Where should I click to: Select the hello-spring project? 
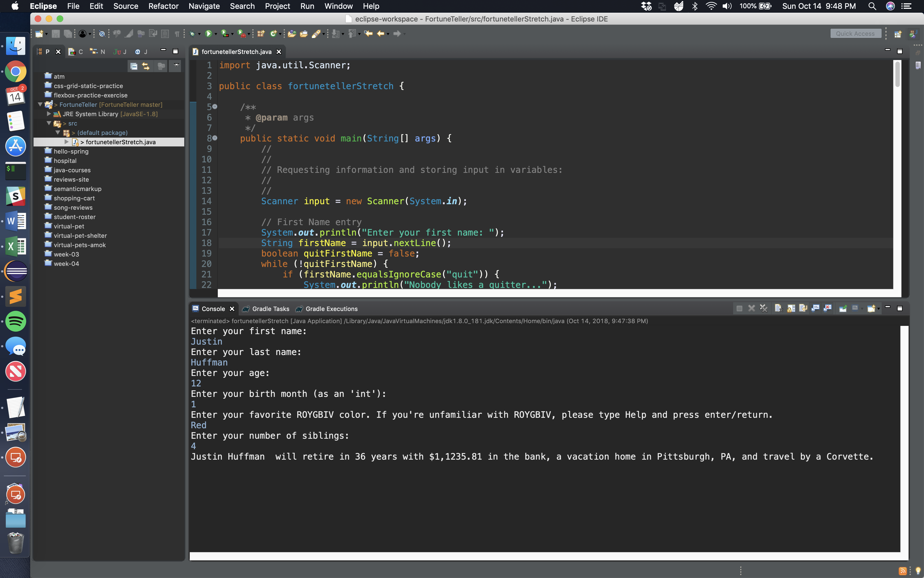click(71, 151)
